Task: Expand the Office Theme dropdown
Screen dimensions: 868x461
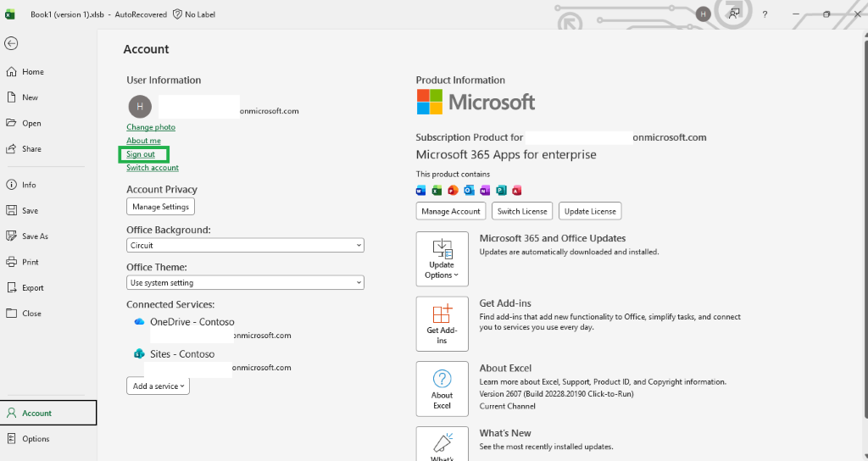Action: (x=245, y=283)
